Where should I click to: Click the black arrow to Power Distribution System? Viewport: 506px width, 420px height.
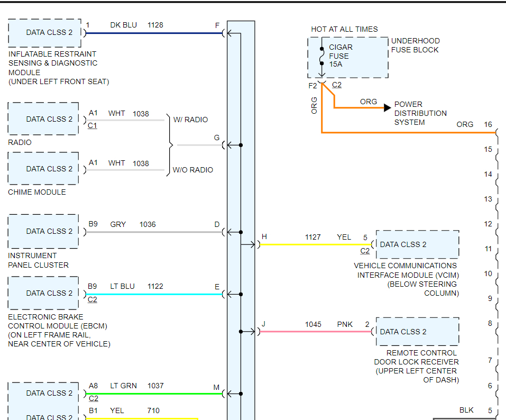click(x=387, y=107)
